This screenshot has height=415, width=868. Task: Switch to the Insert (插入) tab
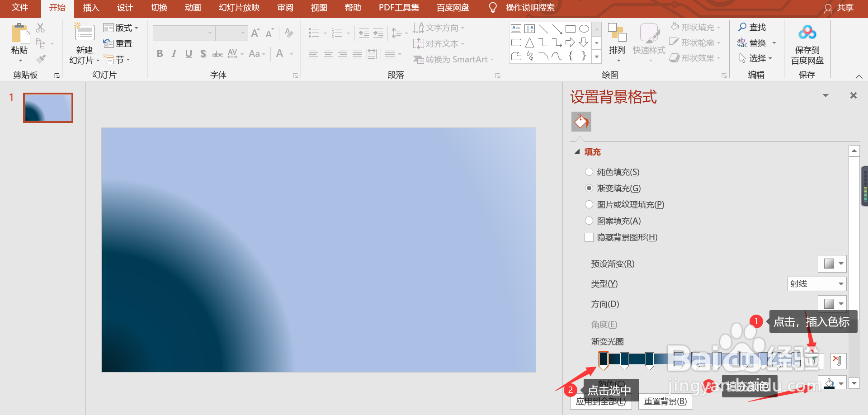(91, 8)
